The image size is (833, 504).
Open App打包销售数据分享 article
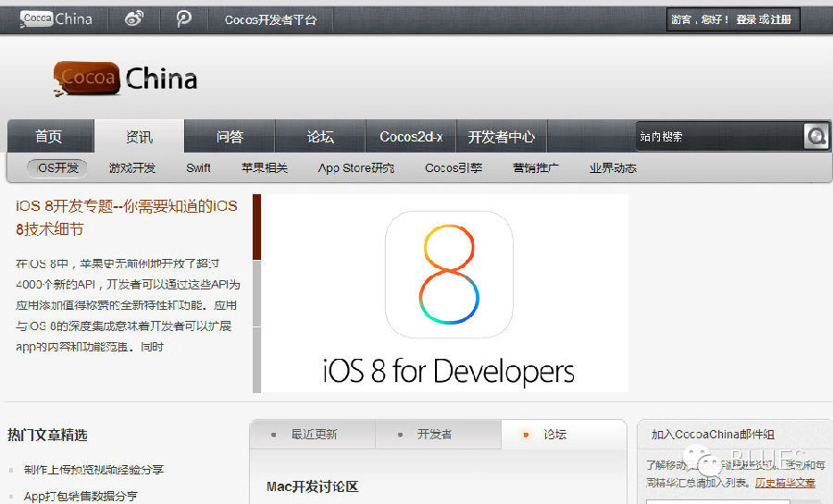click(81, 496)
